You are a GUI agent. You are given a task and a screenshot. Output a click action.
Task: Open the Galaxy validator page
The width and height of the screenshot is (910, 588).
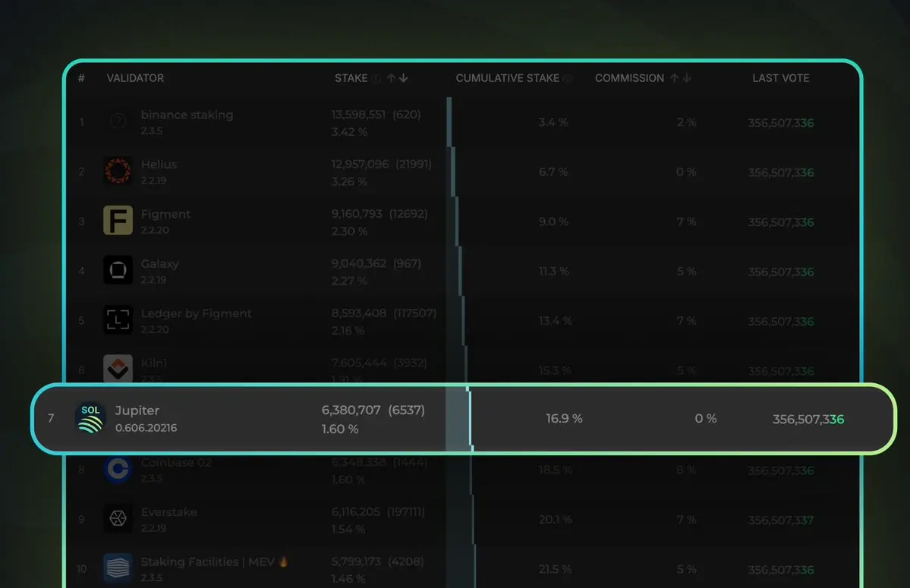pos(159,264)
